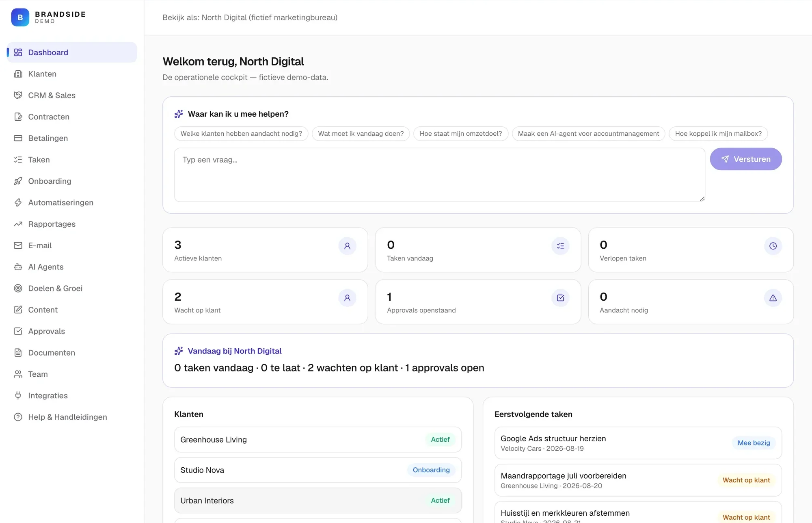812x523 pixels.
Task: Choose 'Hoe staat mijn omzetdoel?' suggestion
Action: tap(461, 134)
